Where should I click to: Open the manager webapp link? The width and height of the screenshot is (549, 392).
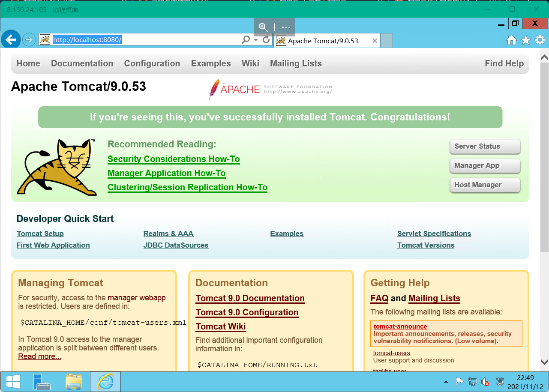pos(136,298)
